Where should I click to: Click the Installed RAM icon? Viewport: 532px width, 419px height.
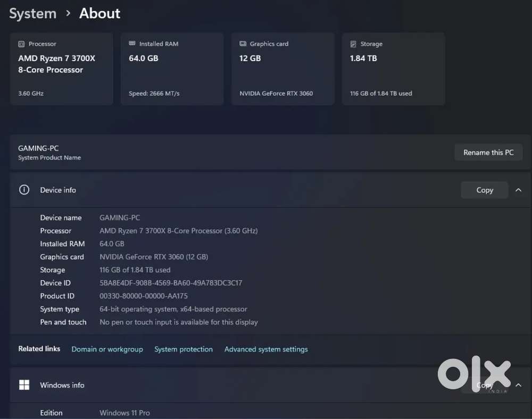coord(132,44)
